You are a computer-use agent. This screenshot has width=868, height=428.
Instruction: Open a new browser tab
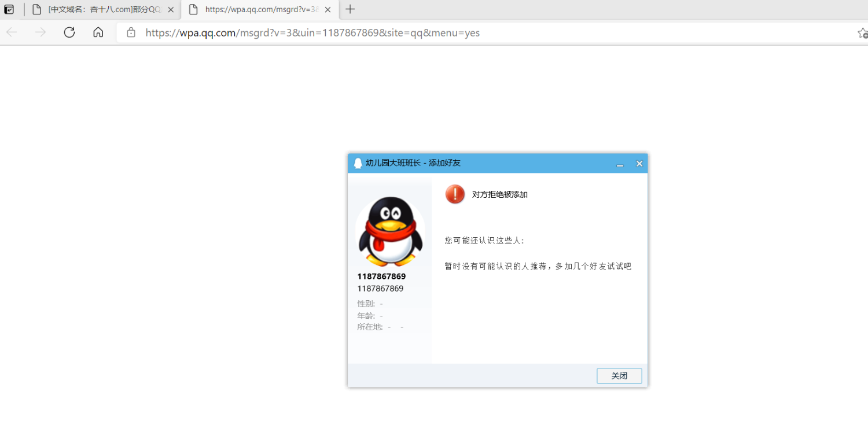pyautogui.click(x=350, y=9)
